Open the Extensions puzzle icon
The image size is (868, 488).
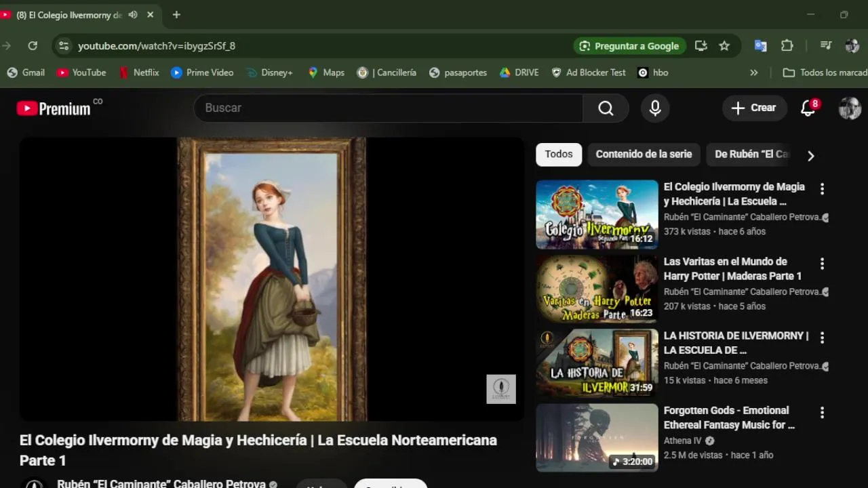click(787, 46)
